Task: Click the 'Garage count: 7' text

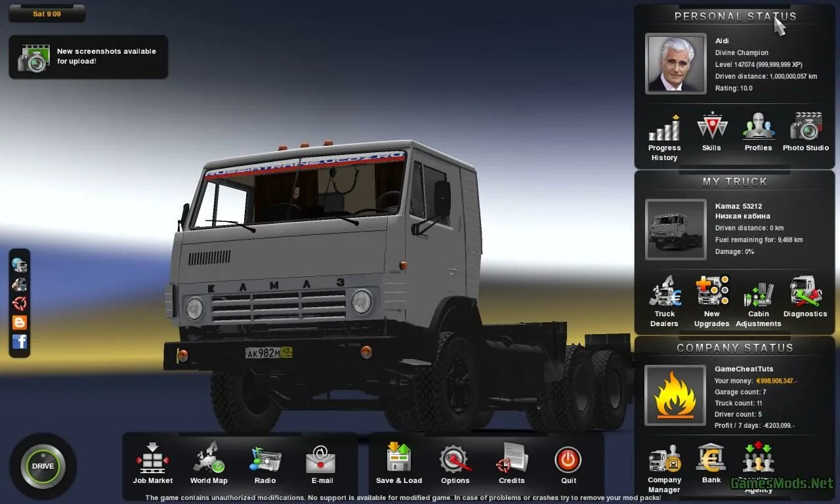Action: point(740,392)
